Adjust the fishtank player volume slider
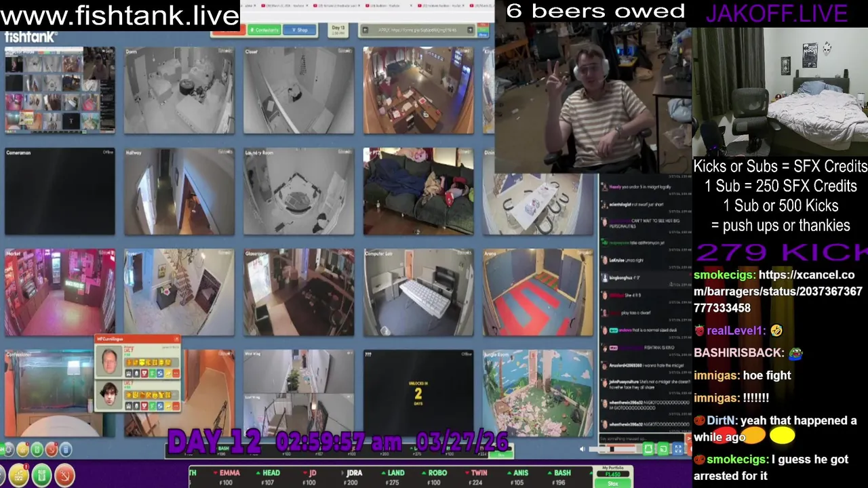 point(612,449)
